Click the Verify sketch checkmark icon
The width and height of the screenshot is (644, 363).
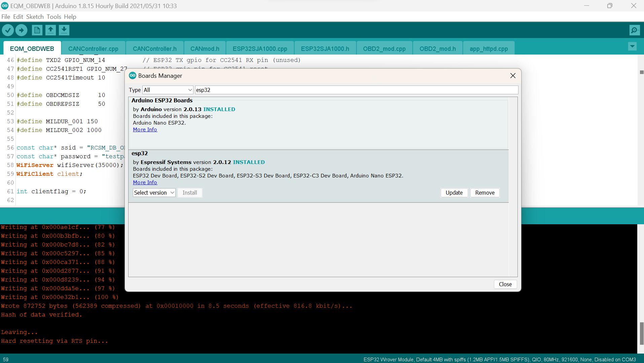(8, 30)
